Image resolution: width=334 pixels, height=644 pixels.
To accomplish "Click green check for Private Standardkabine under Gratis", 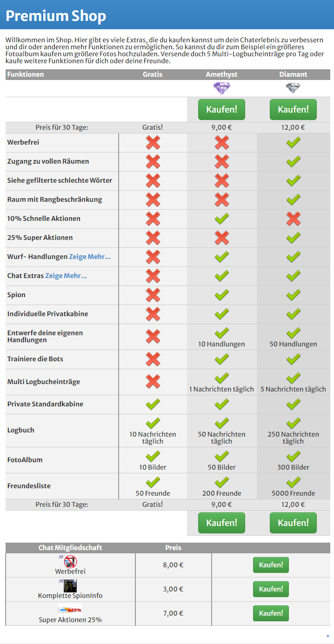I will pos(153,404).
